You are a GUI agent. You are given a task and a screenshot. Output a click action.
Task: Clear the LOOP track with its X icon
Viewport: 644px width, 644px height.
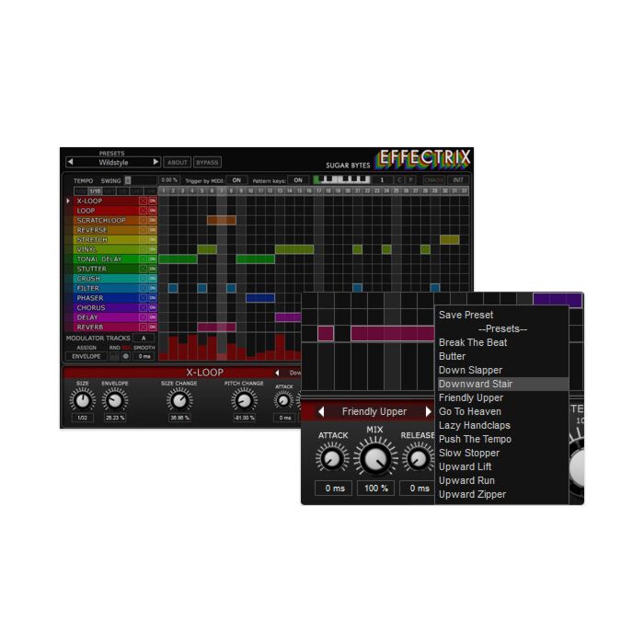143,211
